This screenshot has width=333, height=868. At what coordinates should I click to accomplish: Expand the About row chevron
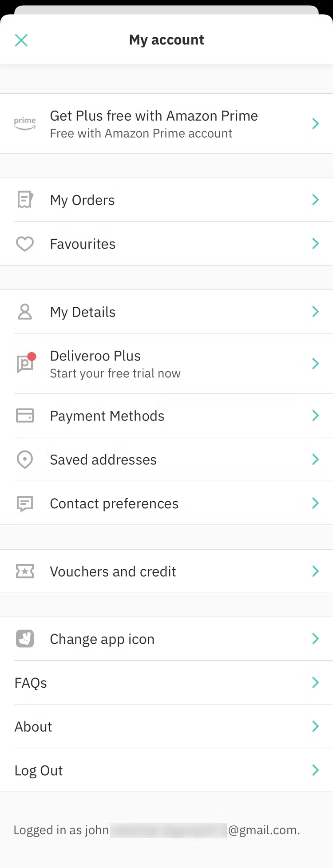(x=316, y=726)
